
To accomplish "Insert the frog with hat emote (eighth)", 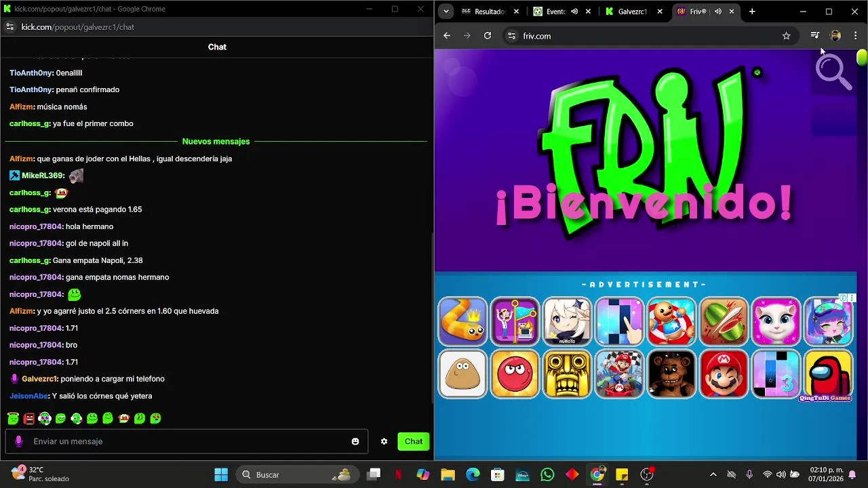I will pyautogui.click(x=124, y=419).
